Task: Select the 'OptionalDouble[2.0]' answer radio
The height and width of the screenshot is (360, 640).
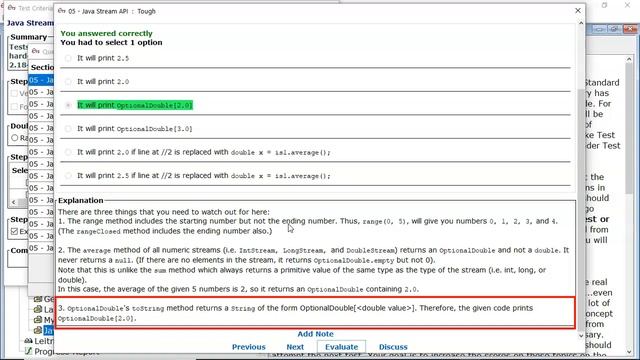Action: click(x=68, y=105)
